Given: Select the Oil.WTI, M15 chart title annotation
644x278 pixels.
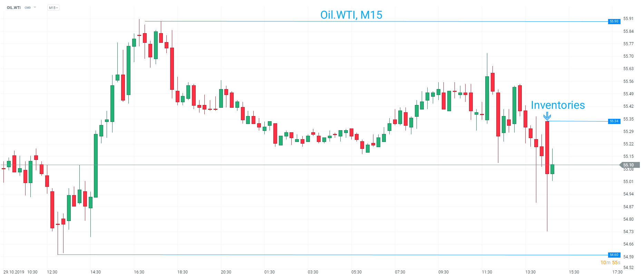Looking at the screenshot, I should click(x=351, y=15).
